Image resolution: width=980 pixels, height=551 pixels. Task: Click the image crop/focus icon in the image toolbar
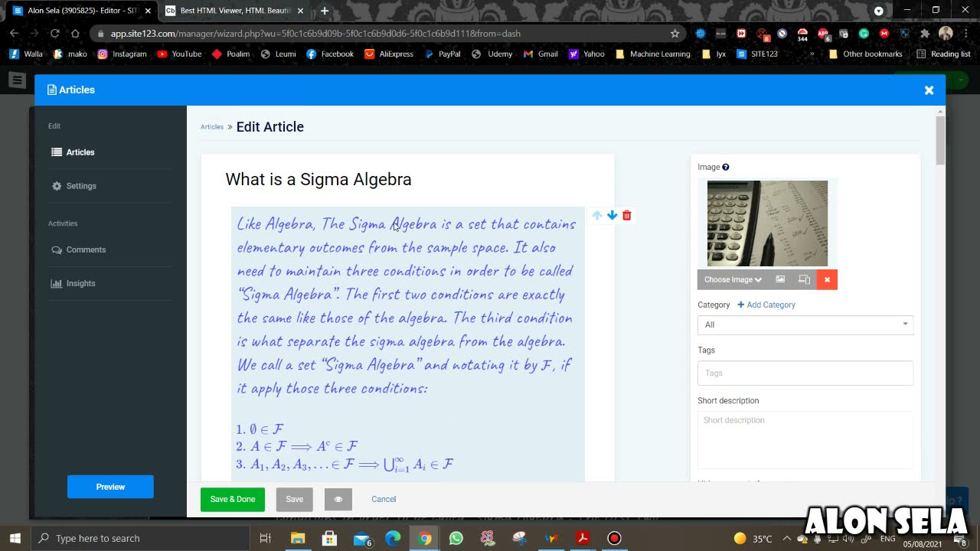pos(804,279)
